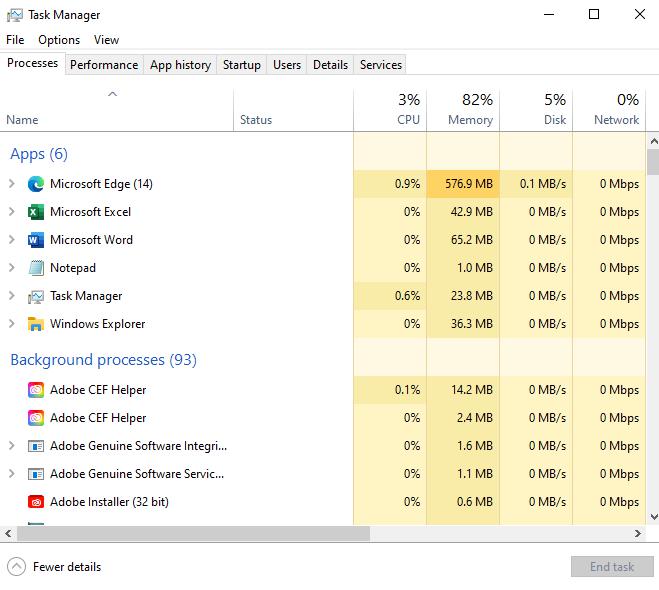Sort processes by CPU column header
Image resolution: width=659 pixels, height=590 pixels.
click(x=390, y=110)
